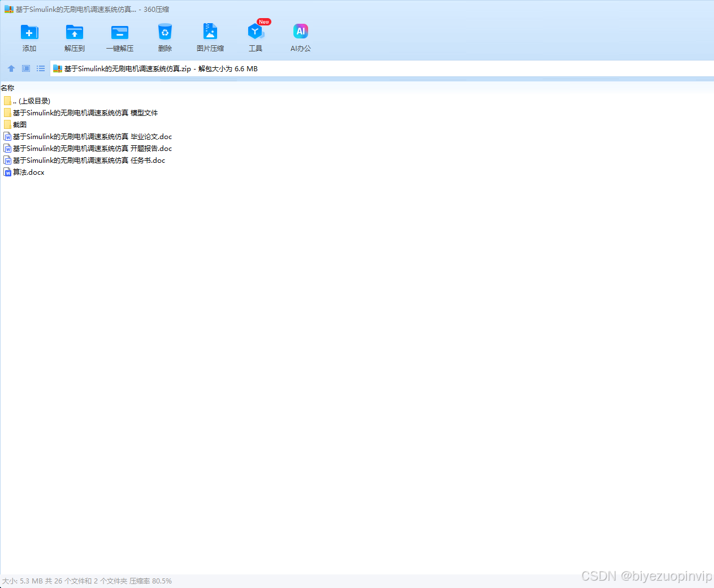Click the 名称 column header
Image resolution: width=714 pixels, height=588 pixels.
(7, 88)
